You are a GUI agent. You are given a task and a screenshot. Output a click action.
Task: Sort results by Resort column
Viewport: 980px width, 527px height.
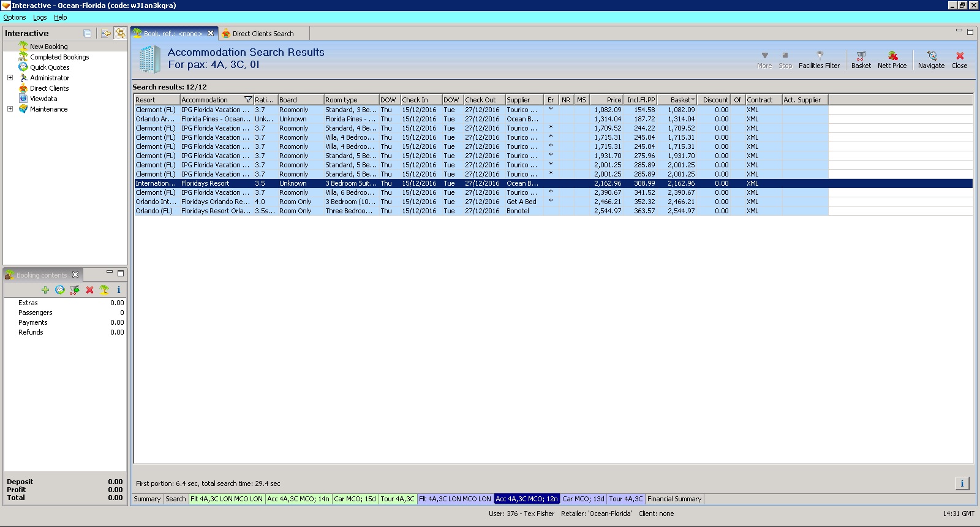click(x=157, y=100)
